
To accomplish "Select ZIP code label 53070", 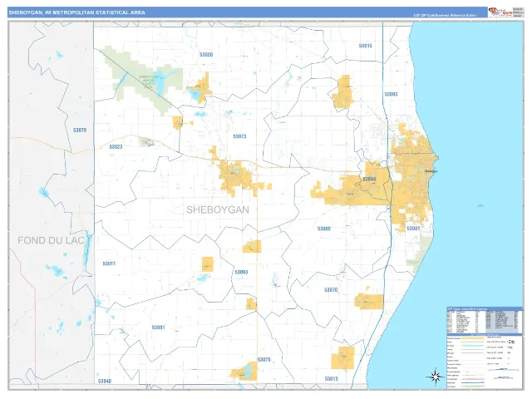I will pos(331,290).
